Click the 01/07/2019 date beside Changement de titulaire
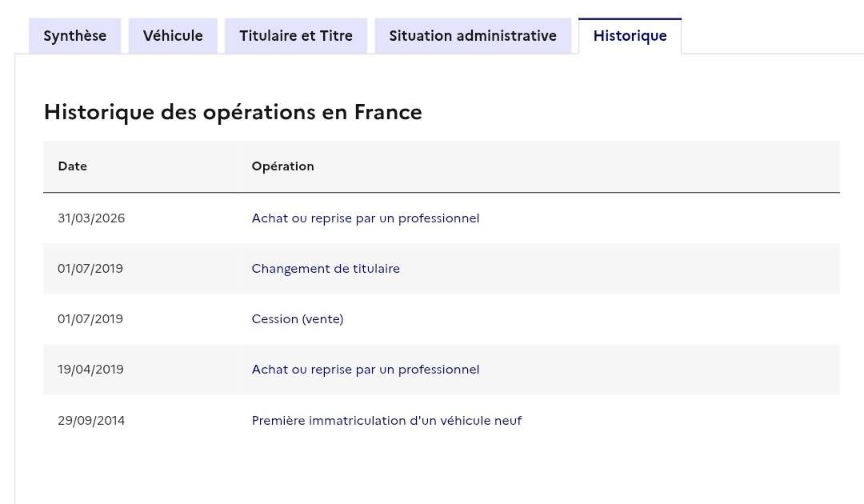This screenshot has height=504, width=864. [90, 269]
